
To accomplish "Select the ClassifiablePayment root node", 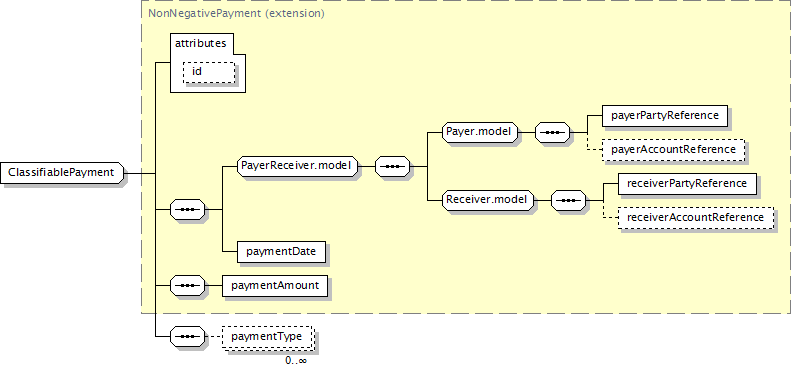I will point(62,173).
